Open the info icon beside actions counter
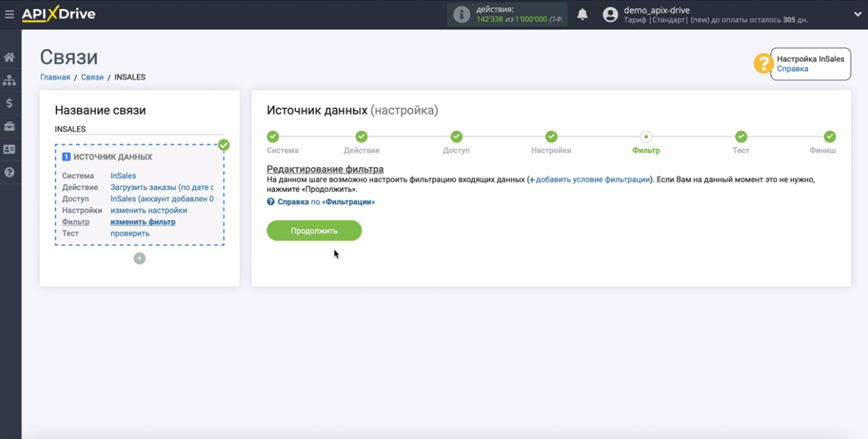 tap(461, 14)
